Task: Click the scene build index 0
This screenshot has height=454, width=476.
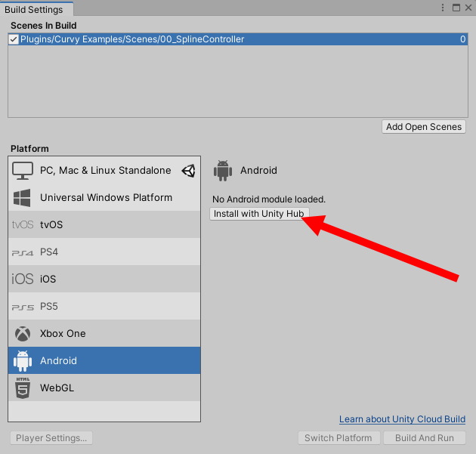Action: pyautogui.click(x=462, y=39)
